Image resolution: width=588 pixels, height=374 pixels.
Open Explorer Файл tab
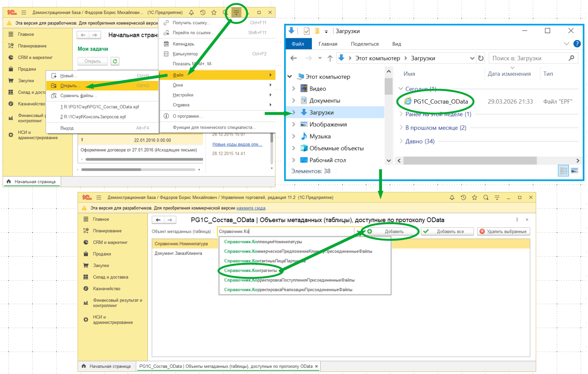298,44
